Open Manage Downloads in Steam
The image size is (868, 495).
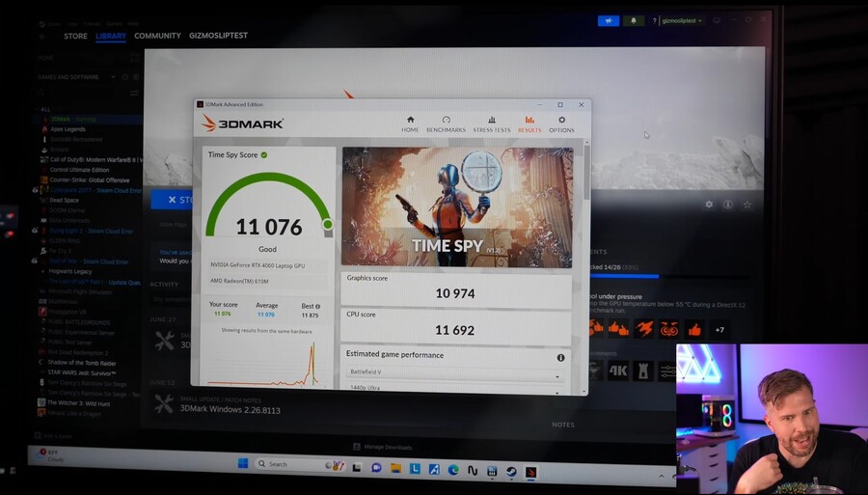(383, 447)
